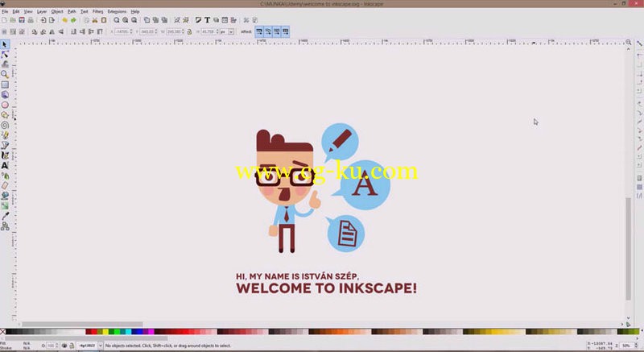Click the Export icon

[x=52, y=19]
